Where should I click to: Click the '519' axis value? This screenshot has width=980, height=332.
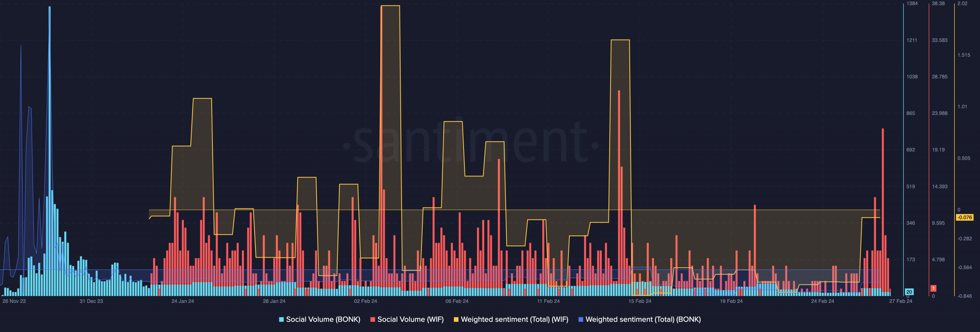pyautogui.click(x=911, y=186)
